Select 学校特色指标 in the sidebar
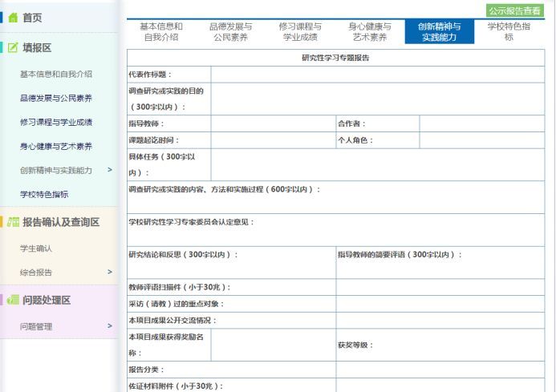 tap(44, 194)
